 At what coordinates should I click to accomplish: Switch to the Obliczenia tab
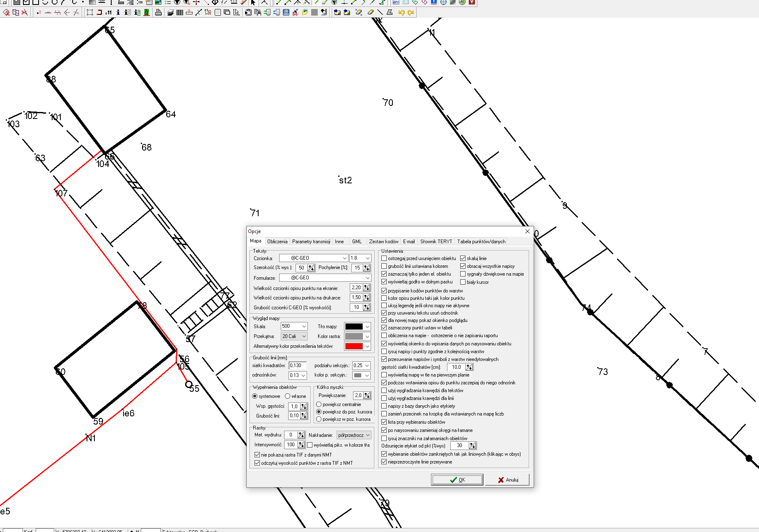[277, 242]
